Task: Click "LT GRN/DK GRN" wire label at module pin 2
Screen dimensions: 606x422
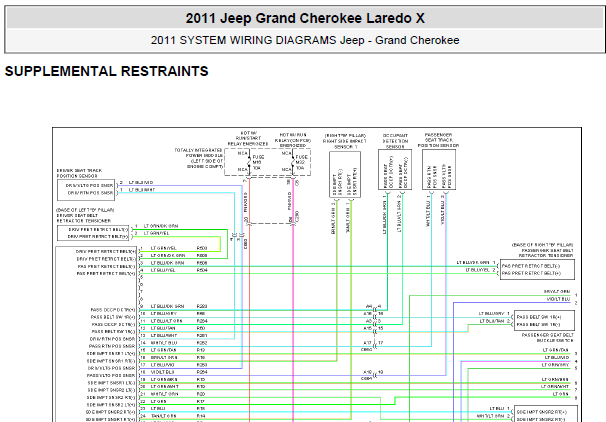Action: pyautogui.click(x=168, y=255)
